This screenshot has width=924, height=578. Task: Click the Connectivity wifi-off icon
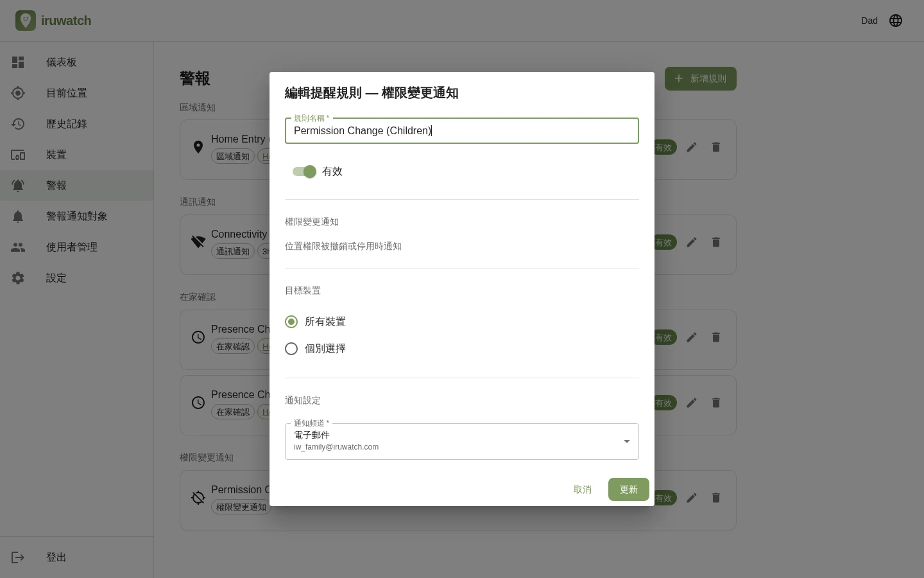tap(198, 242)
